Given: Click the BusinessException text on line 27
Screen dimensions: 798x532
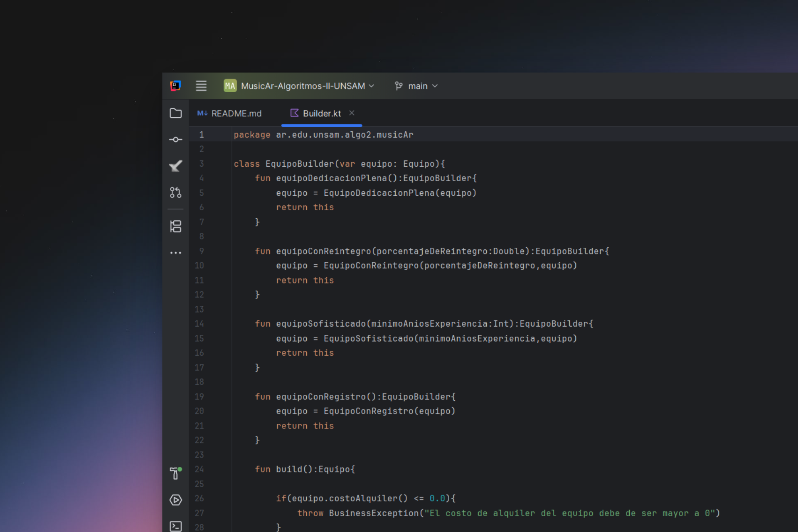Looking at the screenshot, I should pyautogui.click(x=373, y=513).
